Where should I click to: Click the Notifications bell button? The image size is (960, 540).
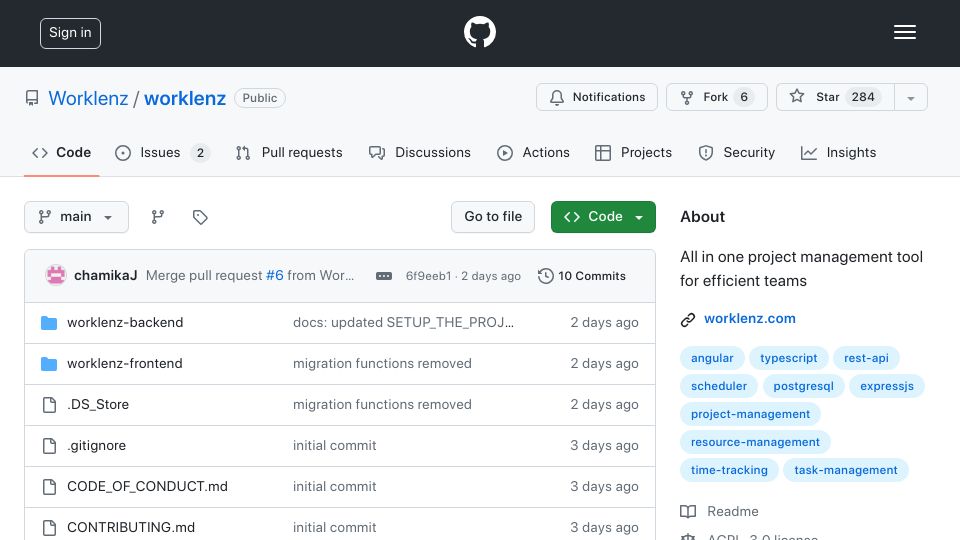(x=596, y=97)
